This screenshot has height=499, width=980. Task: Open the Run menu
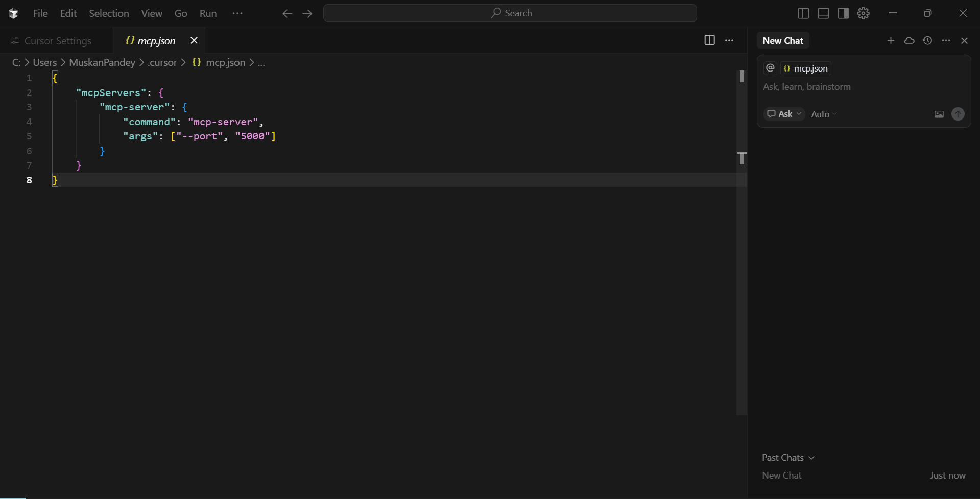(x=208, y=13)
